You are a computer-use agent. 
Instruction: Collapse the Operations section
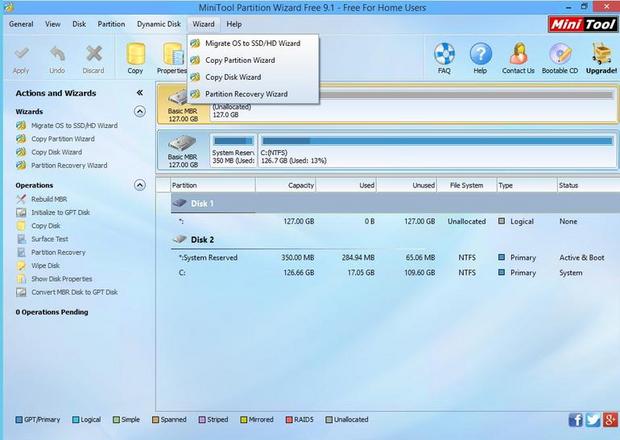click(x=140, y=185)
